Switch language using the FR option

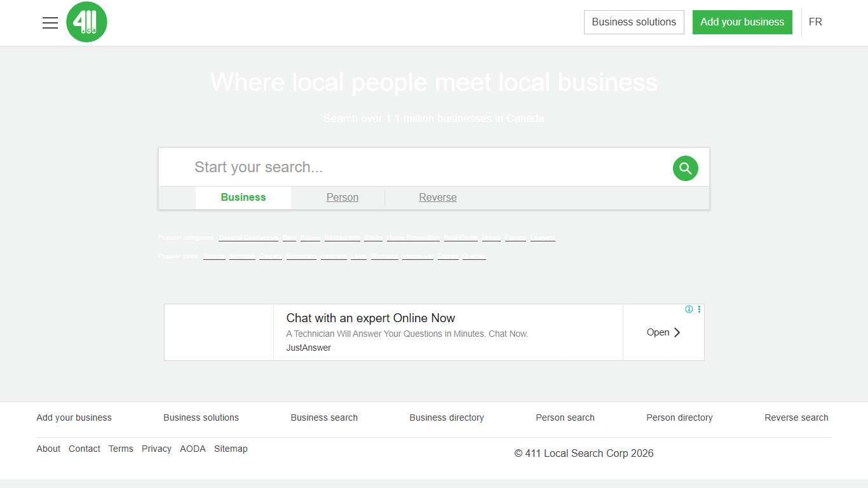(x=815, y=22)
